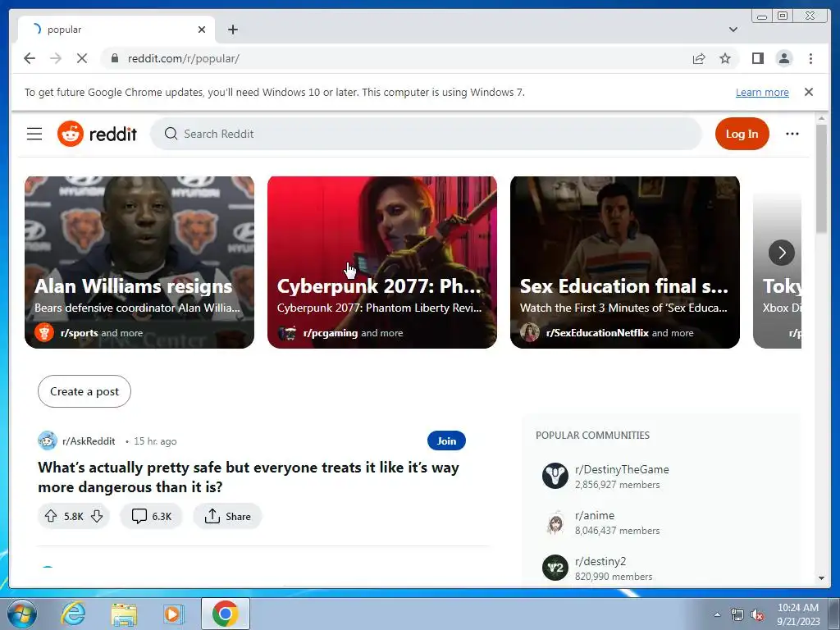
Task: Show hidden system tray icons arrow
Action: tap(717, 614)
